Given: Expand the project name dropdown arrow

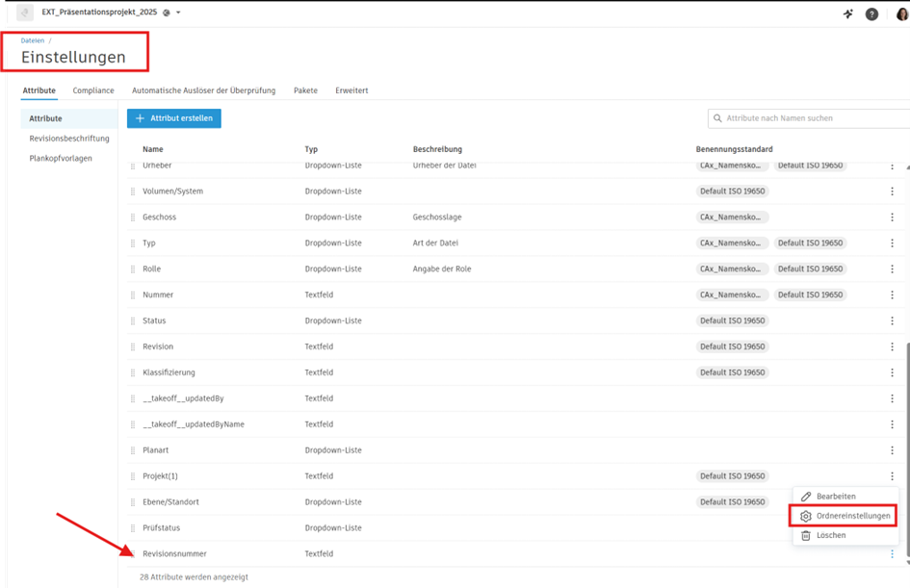Looking at the screenshot, I should tap(178, 13).
